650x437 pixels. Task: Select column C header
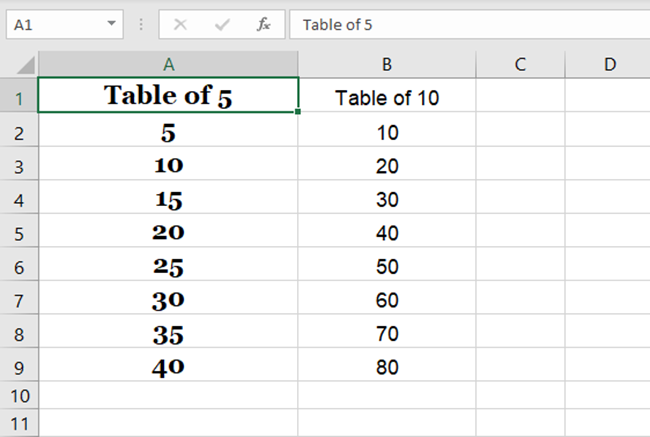520,64
